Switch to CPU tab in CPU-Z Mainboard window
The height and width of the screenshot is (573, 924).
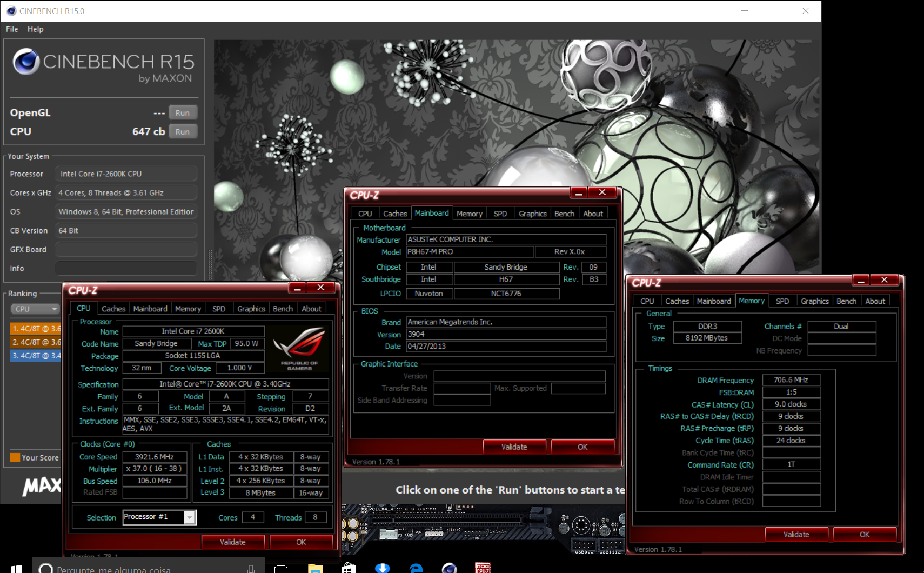tap(365, 214)
